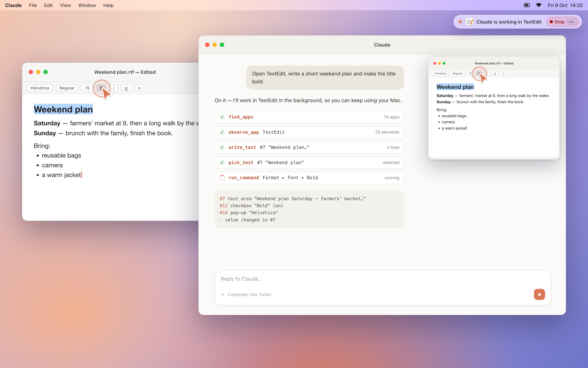Image resolution: width=588 pixels, height=368 pixels.
Task: Click the Computer Use Turbo label
Action: tap(249, 295)
